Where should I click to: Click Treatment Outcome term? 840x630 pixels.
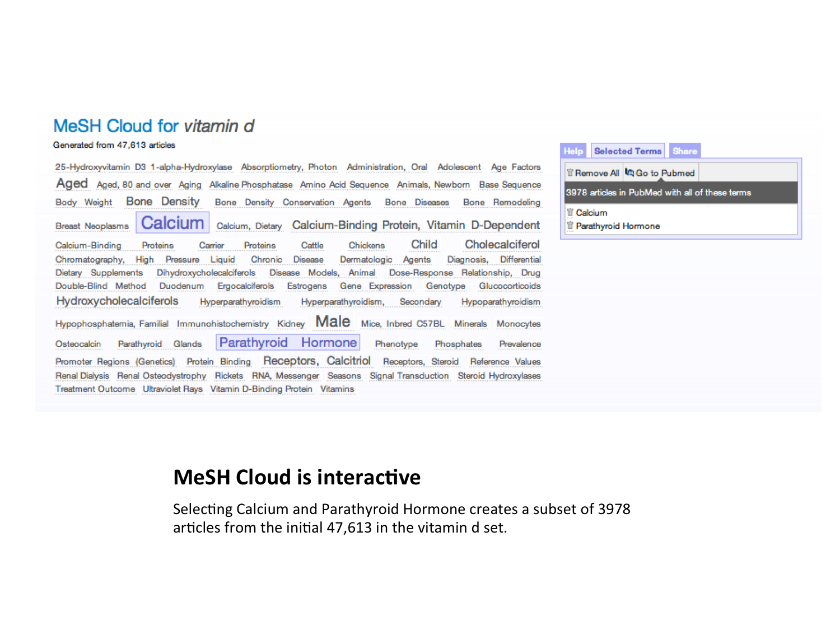[x=95, y=389]
